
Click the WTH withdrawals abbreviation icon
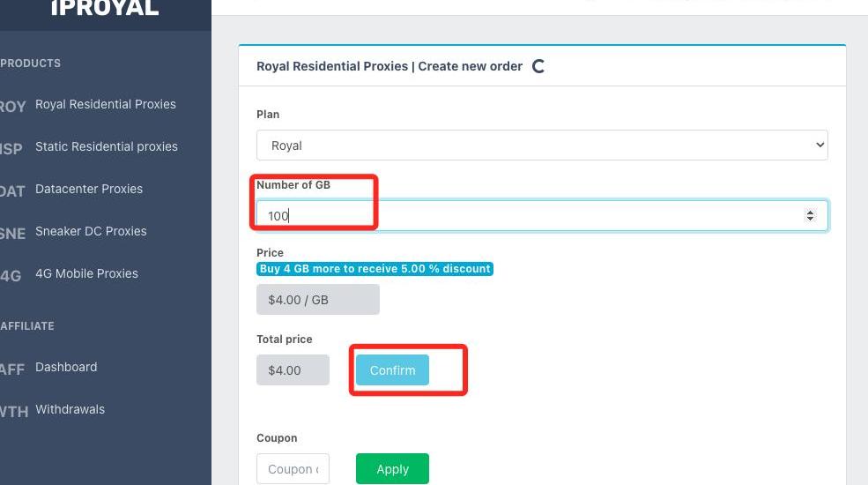click(13, 412)
